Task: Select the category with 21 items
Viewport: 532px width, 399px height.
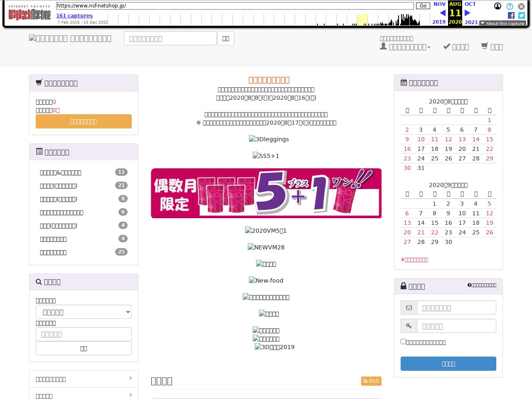Action: (59, 186)
